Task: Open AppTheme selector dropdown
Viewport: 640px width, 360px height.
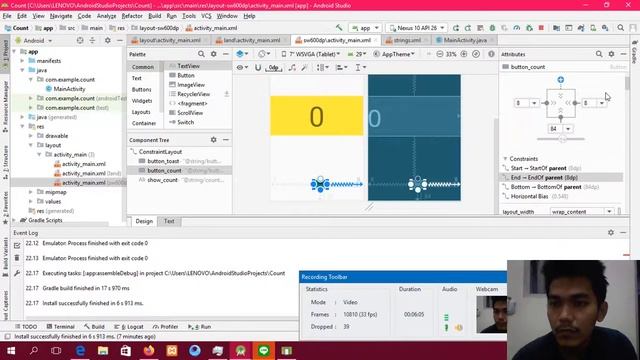Action: click(x=394, y=54)
